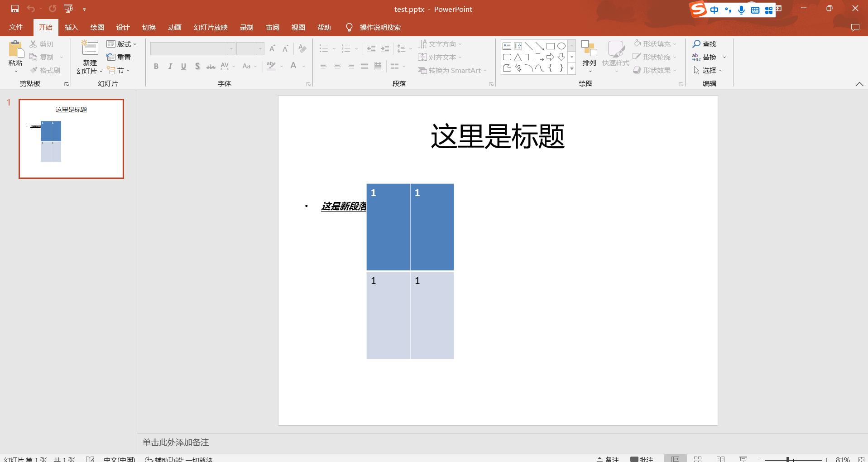This screenshot has width=868, height=462.
Task: Open the font size dropdown
Action: tap(260, 48)
